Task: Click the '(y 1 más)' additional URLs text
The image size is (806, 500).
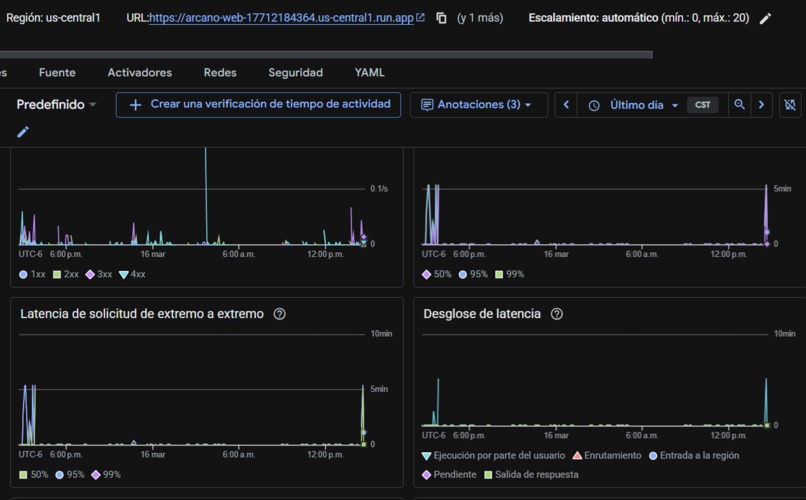Action: coord(480,18)
